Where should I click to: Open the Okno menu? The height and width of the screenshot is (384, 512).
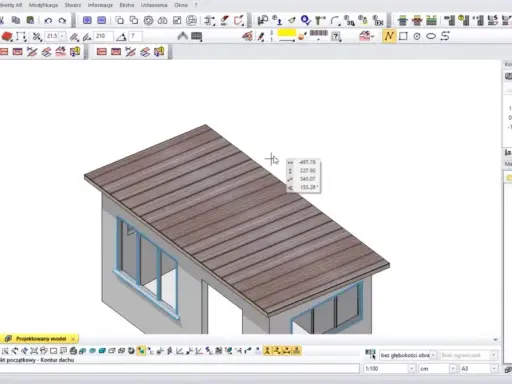point(181,5)
